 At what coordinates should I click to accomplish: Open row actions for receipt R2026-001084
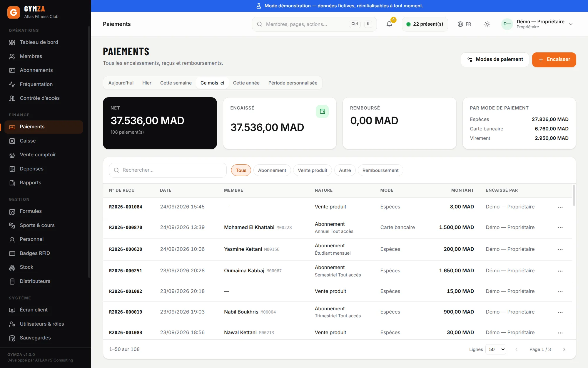[560, 207]
